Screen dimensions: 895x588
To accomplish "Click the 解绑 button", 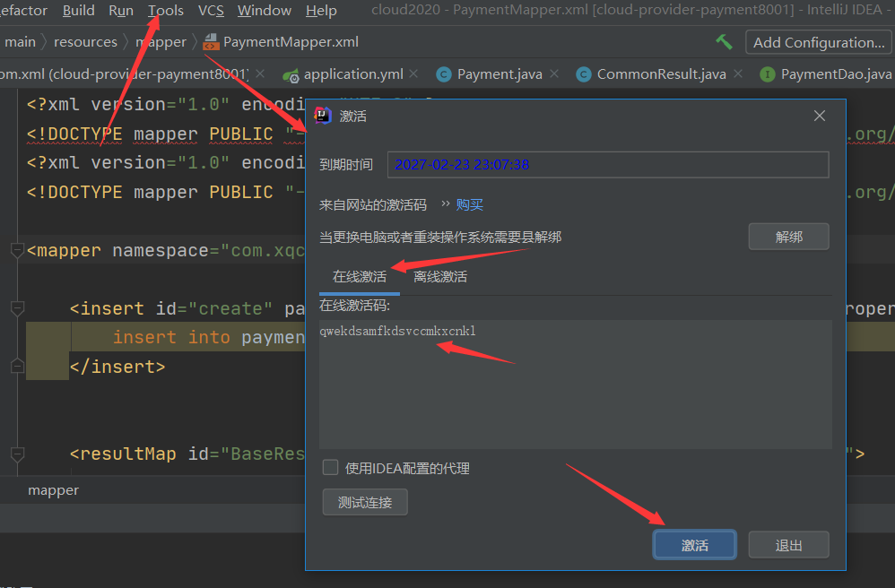I will [x=788, y=237].
